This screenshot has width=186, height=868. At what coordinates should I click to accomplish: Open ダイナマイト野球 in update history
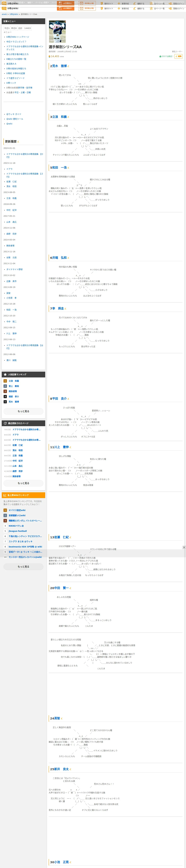coord(14,269)
